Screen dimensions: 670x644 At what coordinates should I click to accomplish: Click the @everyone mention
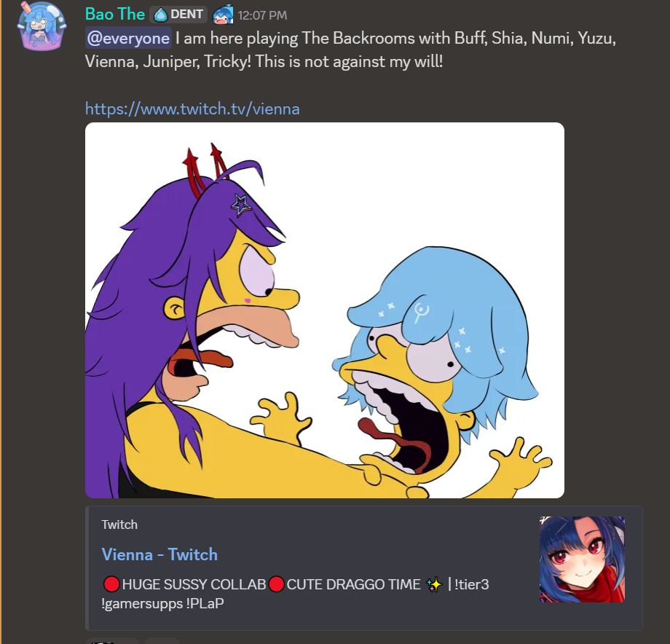[129, 38]
